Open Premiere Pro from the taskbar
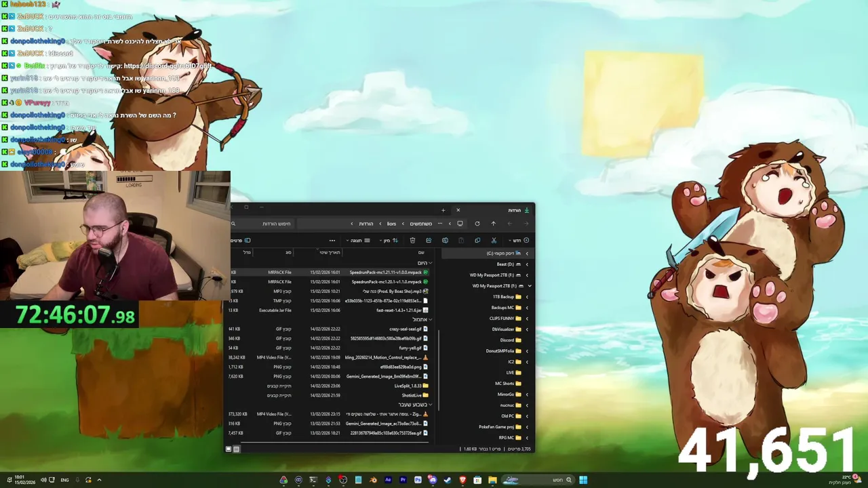The height and width of the screenshot is (488, 868). pos(403,480)
